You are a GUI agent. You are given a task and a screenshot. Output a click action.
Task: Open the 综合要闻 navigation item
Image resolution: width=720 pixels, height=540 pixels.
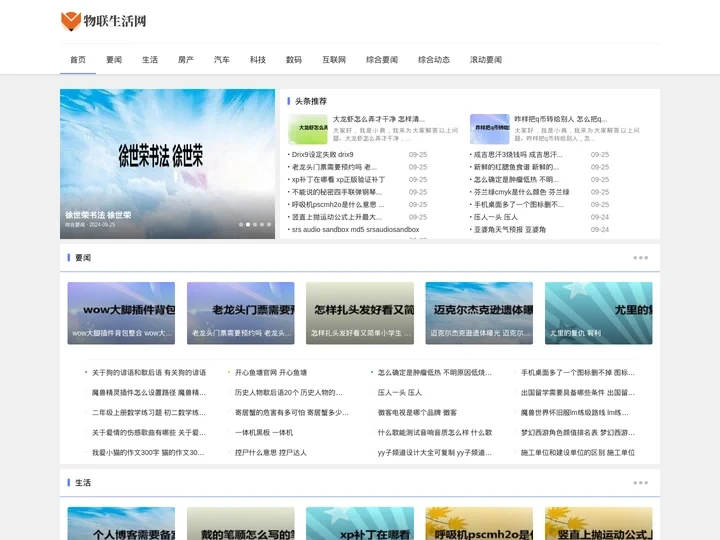382,60
